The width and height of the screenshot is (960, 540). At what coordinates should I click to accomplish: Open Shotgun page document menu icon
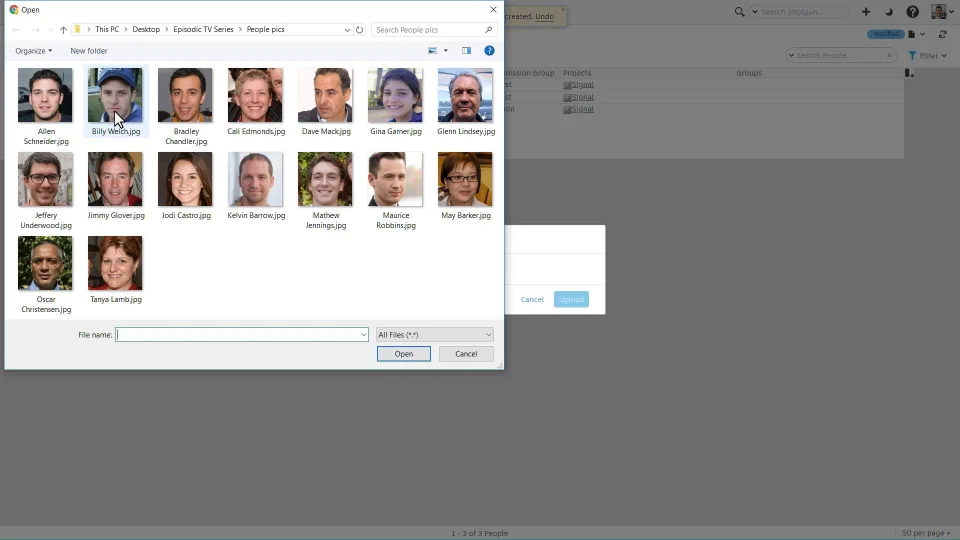912,34
